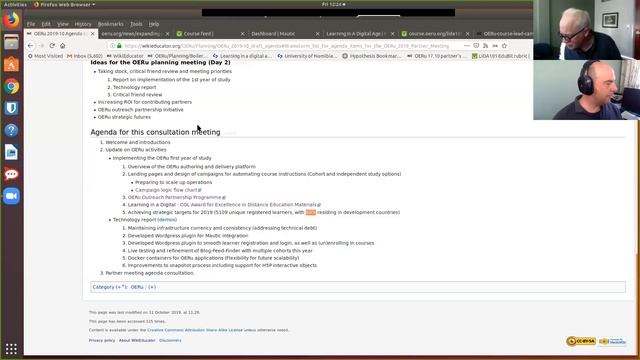640x360 pixels.
Task: Show Applications grid at dock bottom
Action: [x=11, y=349]
